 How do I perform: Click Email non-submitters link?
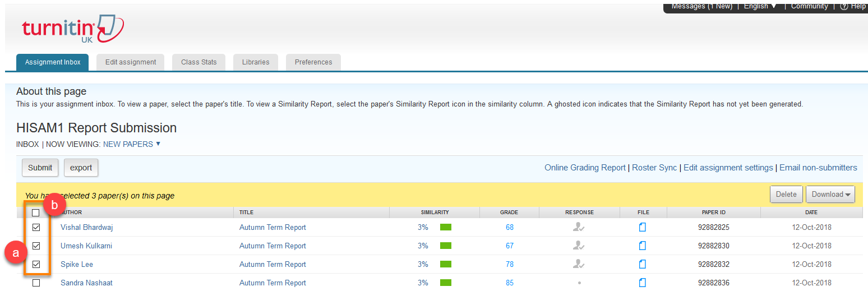coord(818,168)
